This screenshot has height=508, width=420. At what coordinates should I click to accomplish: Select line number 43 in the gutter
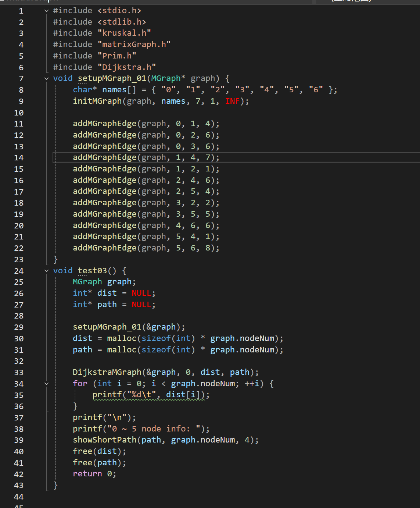pyautogui.click(x=19, y=486)
